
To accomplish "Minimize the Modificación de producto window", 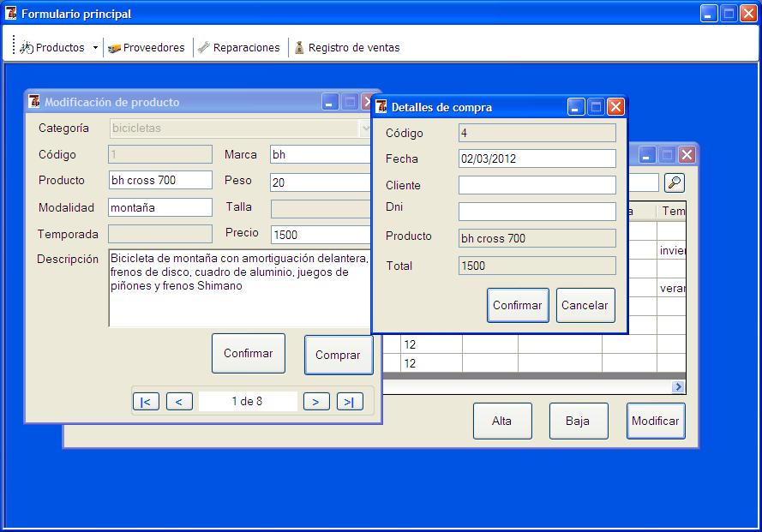I will click(330, 102).
